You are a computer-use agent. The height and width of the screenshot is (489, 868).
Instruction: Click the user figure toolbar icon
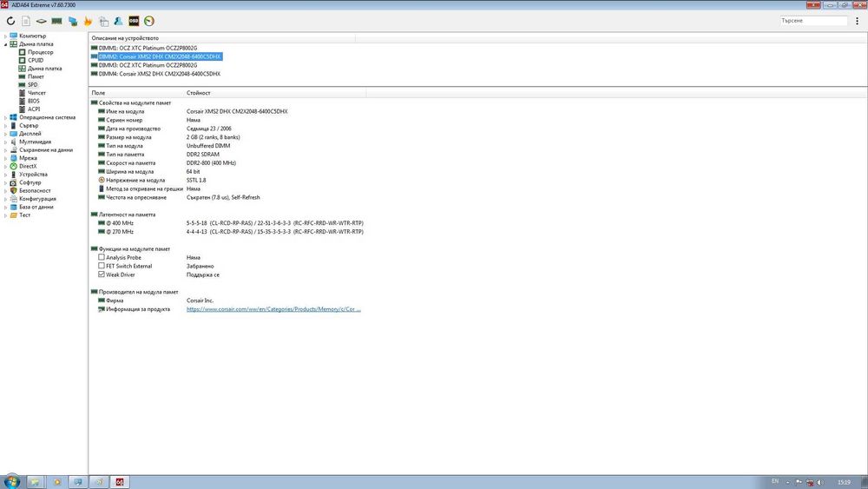pos(118,21)
